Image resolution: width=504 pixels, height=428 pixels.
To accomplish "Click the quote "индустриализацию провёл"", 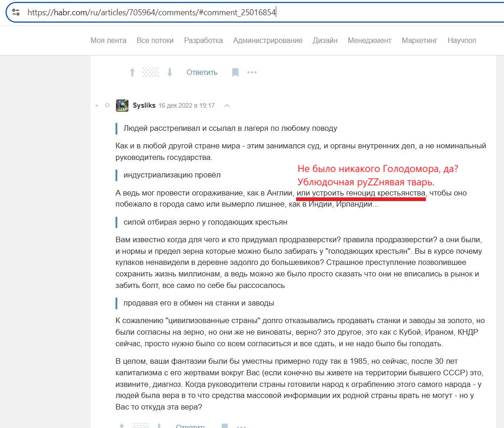I will click(172, 175).
